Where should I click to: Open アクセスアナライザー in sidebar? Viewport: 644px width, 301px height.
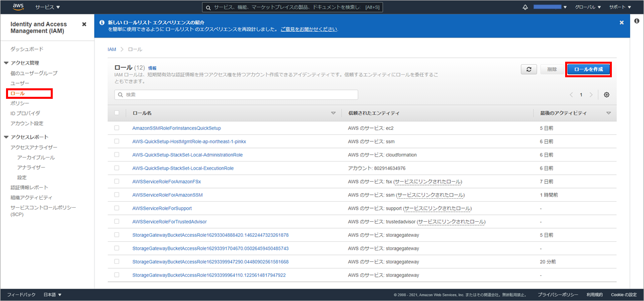[x=34, y=147]
